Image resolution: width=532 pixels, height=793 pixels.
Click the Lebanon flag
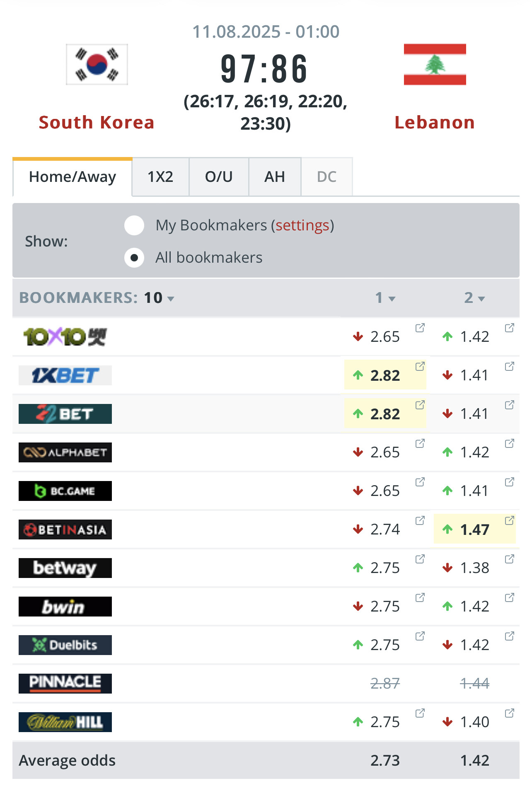click(435, 65)
